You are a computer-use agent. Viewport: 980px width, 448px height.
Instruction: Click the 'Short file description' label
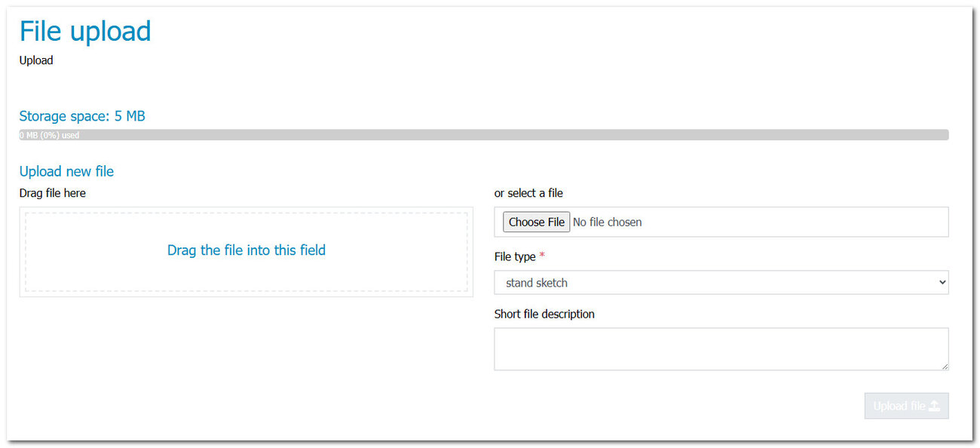point(544,314)
